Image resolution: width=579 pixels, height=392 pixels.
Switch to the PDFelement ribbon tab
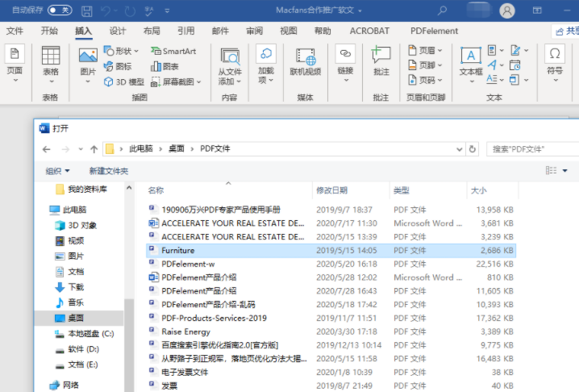click(x=434, y=31)
